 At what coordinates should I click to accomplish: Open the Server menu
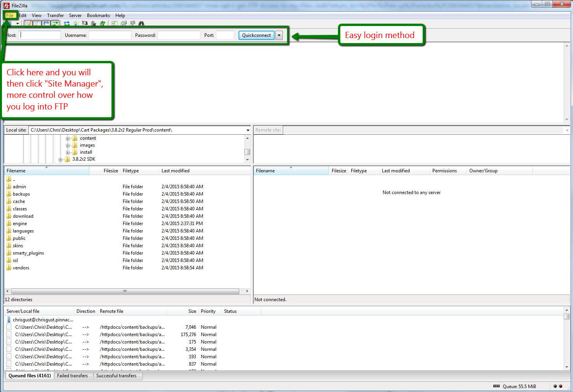pyautogui.click(x=75, y=16)
